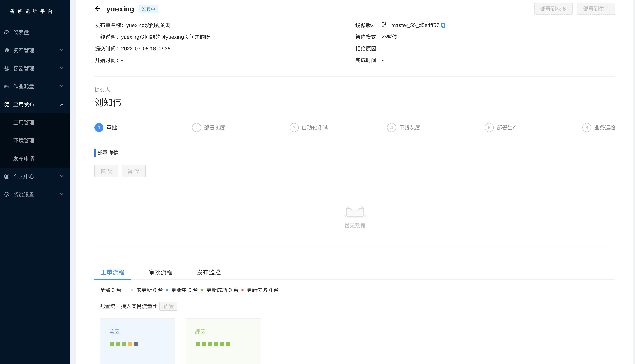
Task: Click the 资产管理 sidebar icon
Action: point(7,51)
